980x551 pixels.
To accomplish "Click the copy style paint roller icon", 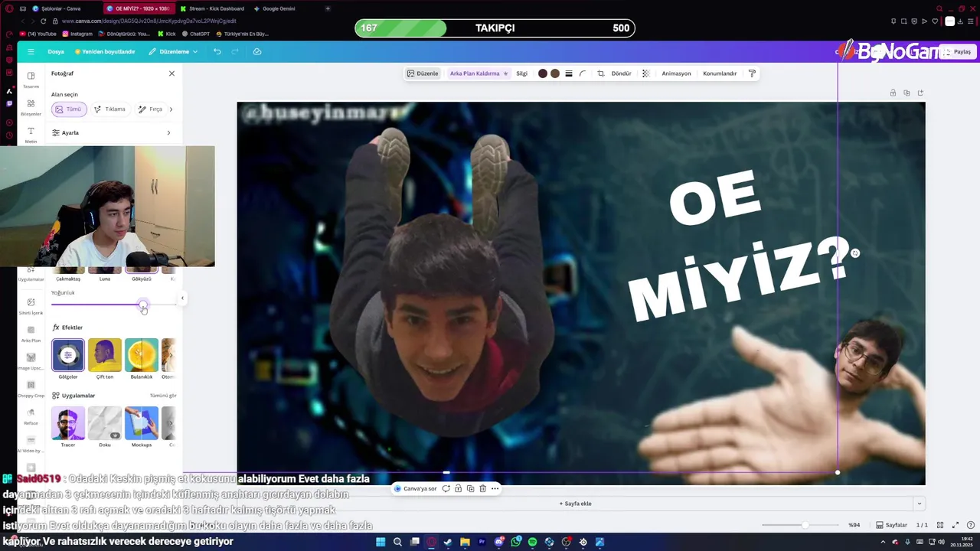I will pos(752,73).
